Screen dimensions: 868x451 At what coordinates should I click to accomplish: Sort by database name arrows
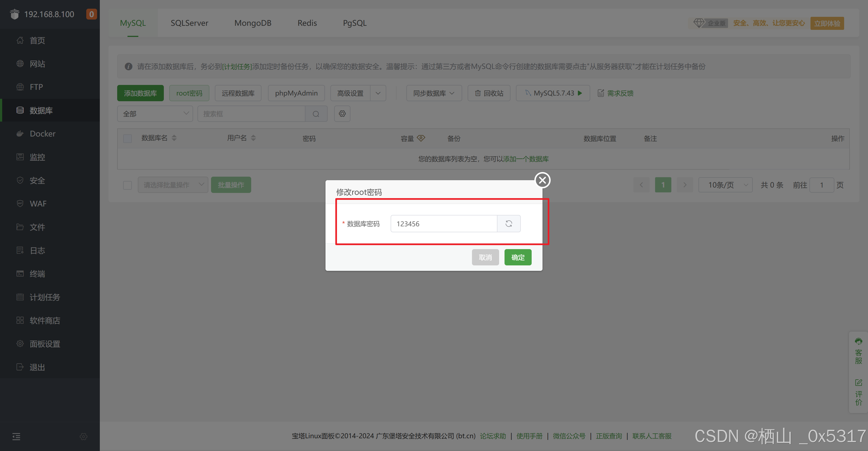pyautogui.click(x=174, y=138)
